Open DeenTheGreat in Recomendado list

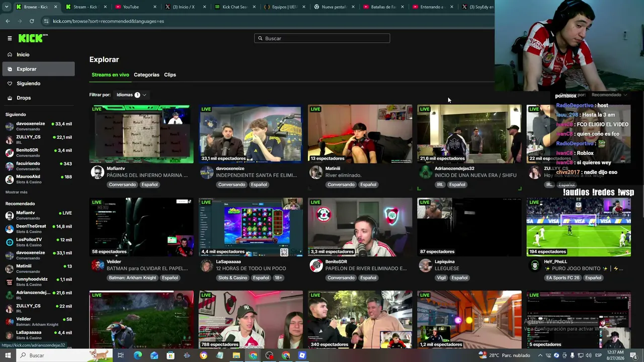coord(39,229)
